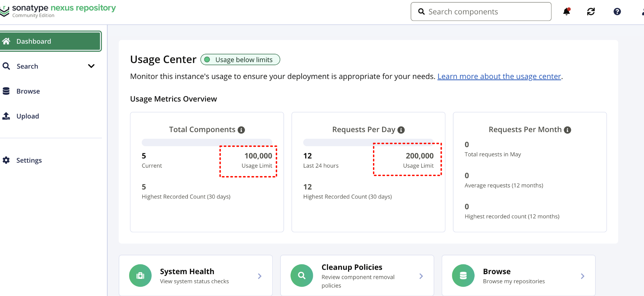Image resolution: width=644 pixels, height=296 pixels.
Task: Click the System Health medical kit icon
Action: point(140,276)
